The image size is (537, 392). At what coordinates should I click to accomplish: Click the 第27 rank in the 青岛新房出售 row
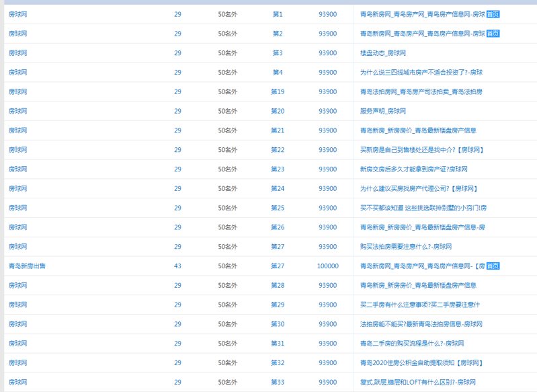pos(278,266)
